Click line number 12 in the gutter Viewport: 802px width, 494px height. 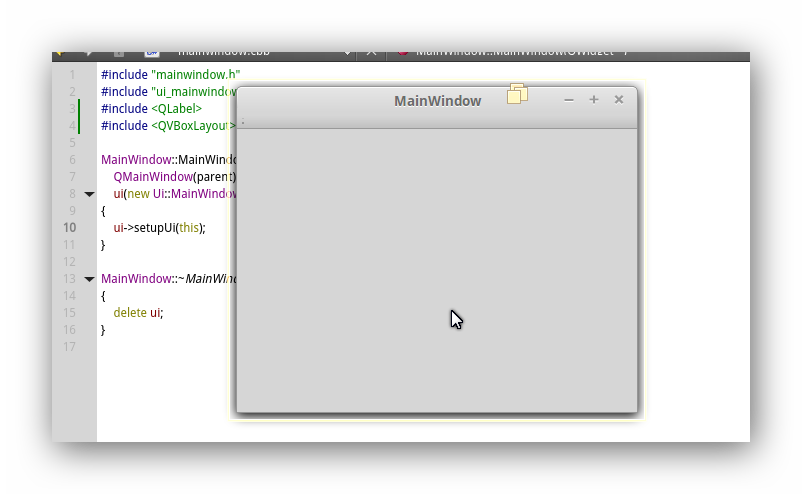[x=70, y=262]
